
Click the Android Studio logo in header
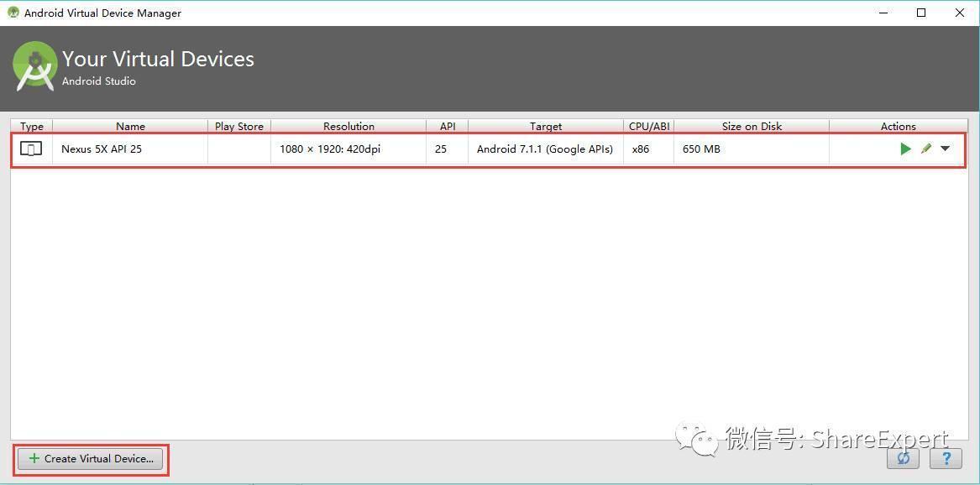pos(35,66)
